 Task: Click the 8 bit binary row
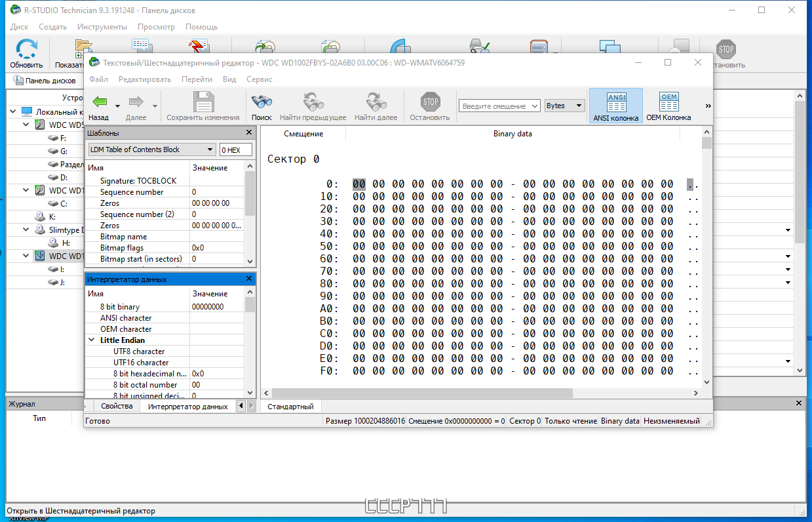click(165, 307)
